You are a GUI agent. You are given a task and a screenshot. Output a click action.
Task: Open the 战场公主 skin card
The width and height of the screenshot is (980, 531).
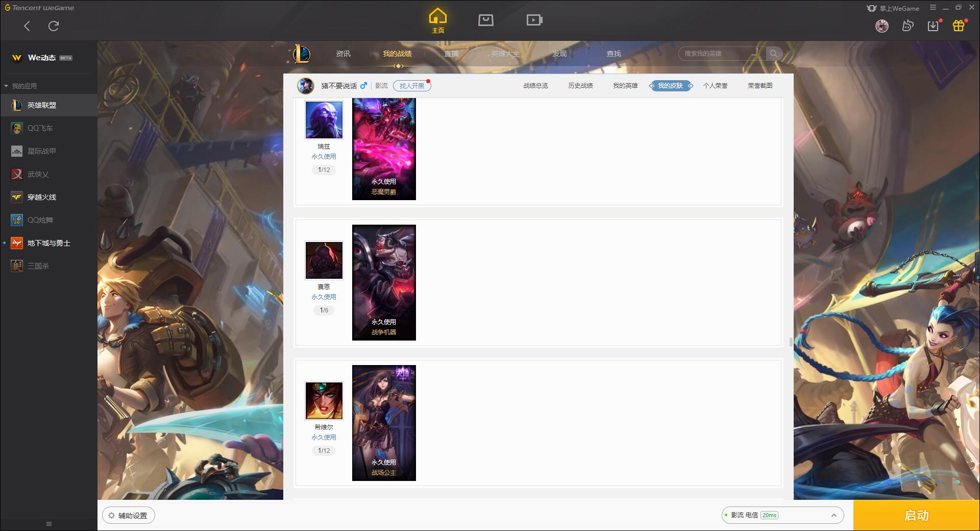(384, 423)
